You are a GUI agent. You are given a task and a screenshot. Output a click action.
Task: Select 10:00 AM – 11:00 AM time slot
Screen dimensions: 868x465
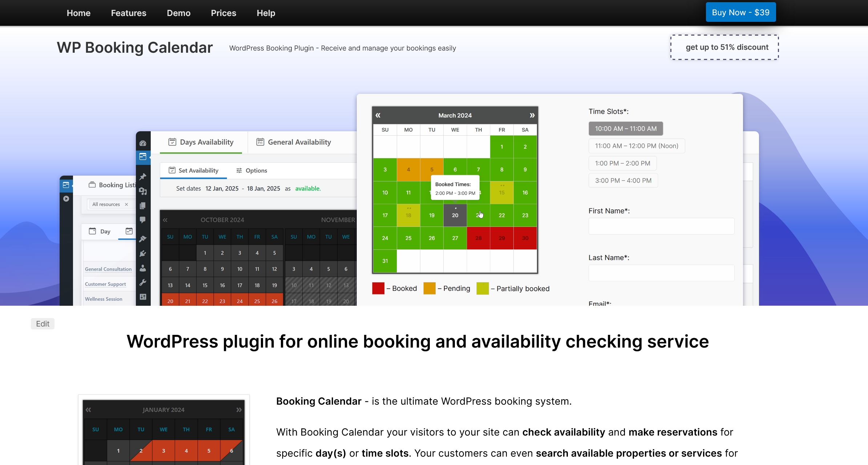[626, 129]
